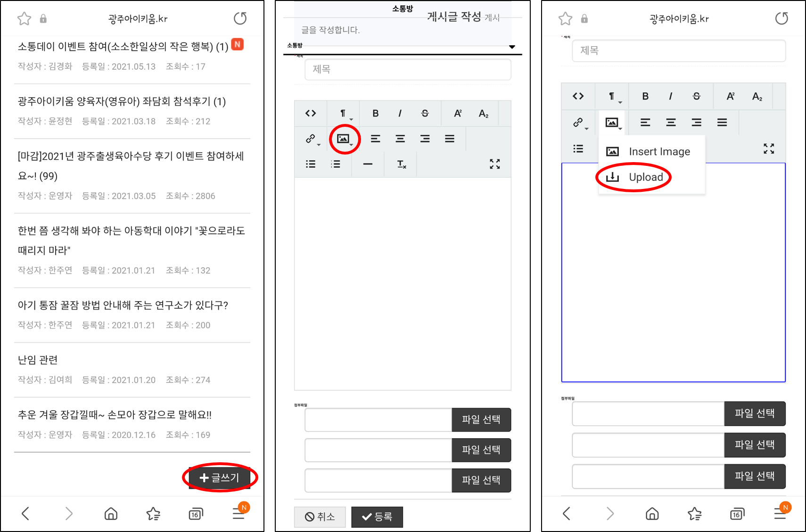Reload the page in the left browser screen
Image resolution: width=806 pixels, height=532 pixels.
(x=240, y=18)
